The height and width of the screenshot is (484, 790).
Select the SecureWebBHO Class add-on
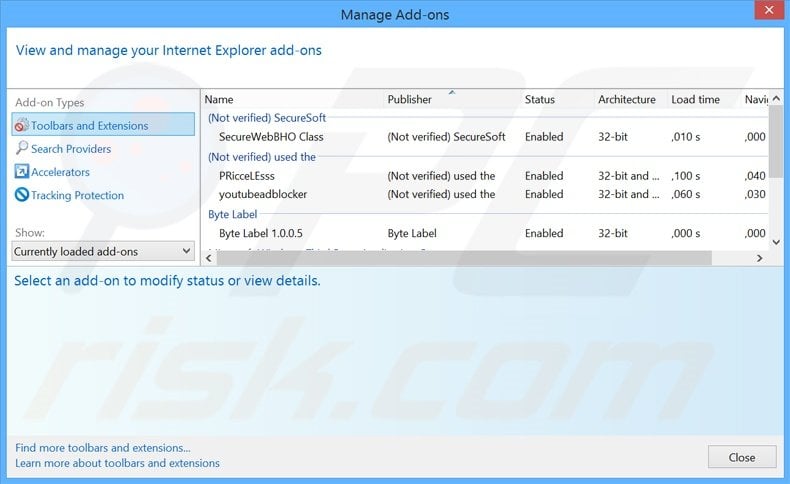coord(271,137)
